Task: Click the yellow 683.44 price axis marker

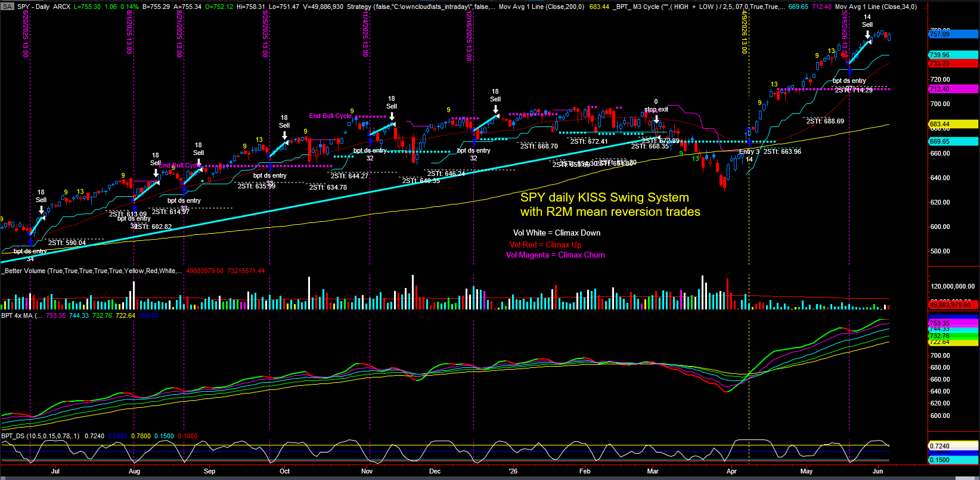Action: [x=954, y=124]
